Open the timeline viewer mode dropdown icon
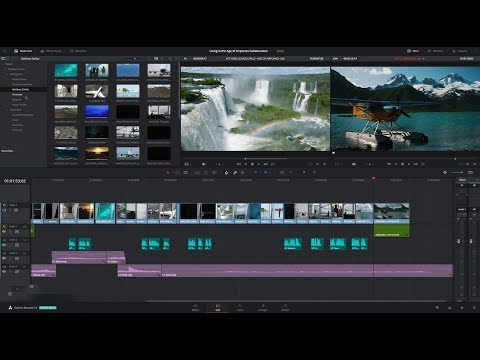The width and height of the screenshot is (480, 360). 337,164
